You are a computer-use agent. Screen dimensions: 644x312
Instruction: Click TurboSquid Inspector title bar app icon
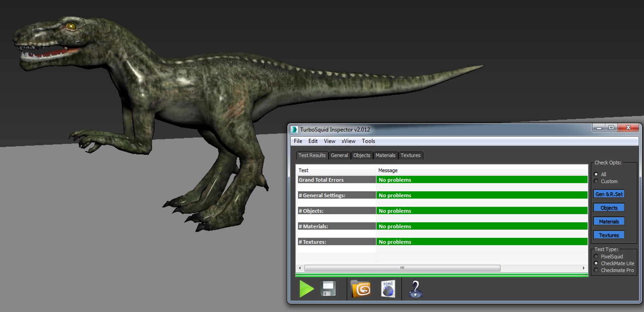(294, 129)
